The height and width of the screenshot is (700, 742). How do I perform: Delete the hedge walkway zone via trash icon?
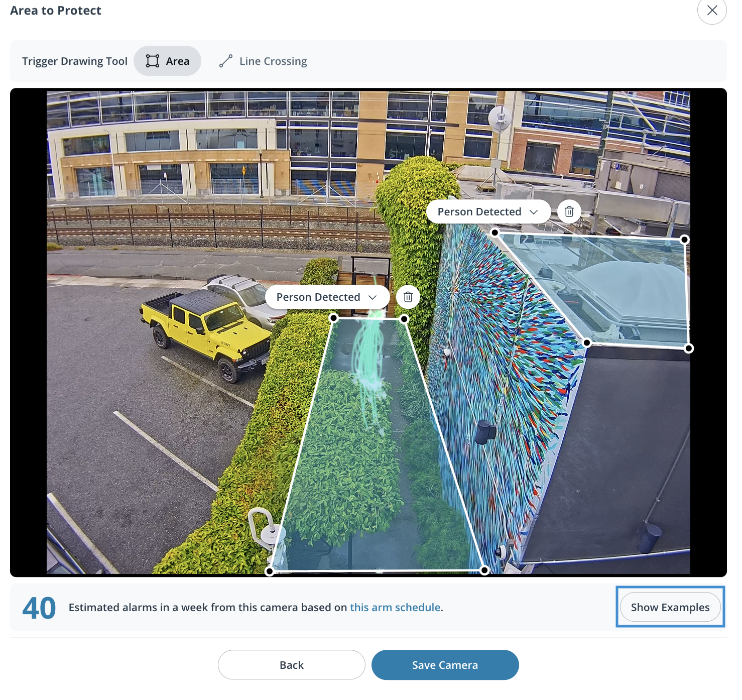[408, 297]
